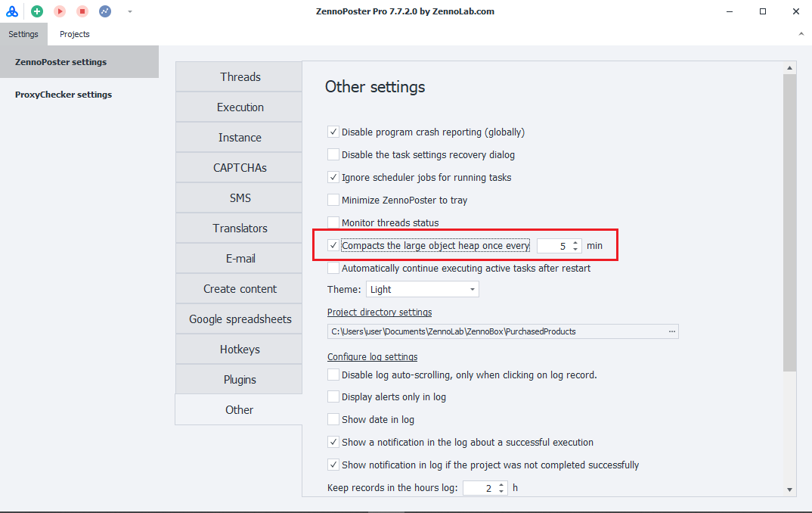Open the CAPTCHAs settings tab
812x513 pixels.
[x=240, y=168]
